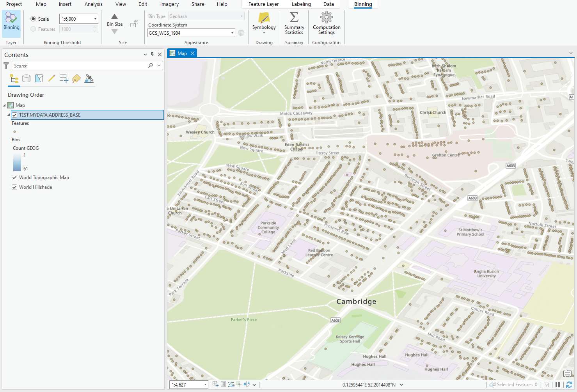The width and height of the screenshot is (577, 392).
Task: Increase Bin Size with the up arrow
Action: pos(114,16)
